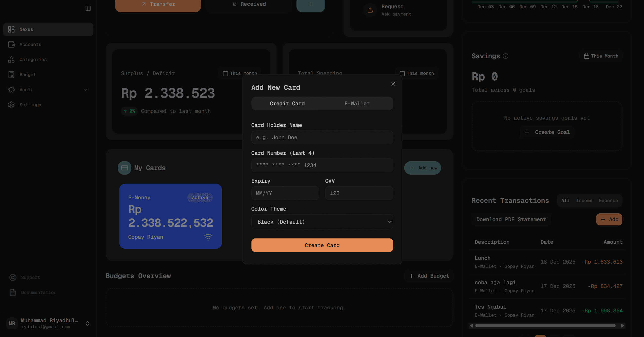Click the Accounts wallet icon
Viewport: 644px width, 337px height.
point(11,44)
